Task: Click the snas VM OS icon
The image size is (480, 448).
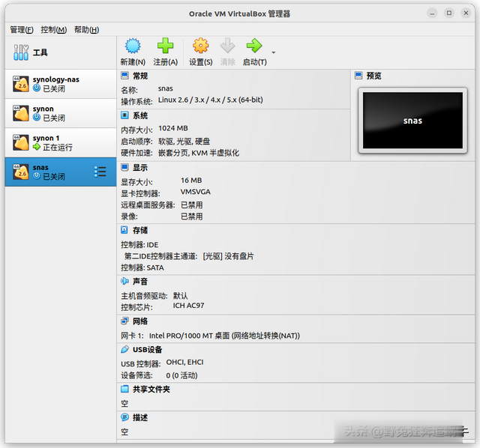Action: (x=21, y=172)
